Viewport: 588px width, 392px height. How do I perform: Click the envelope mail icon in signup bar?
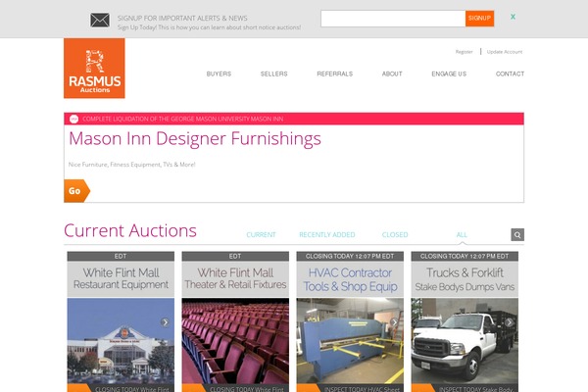click(99, 20)
